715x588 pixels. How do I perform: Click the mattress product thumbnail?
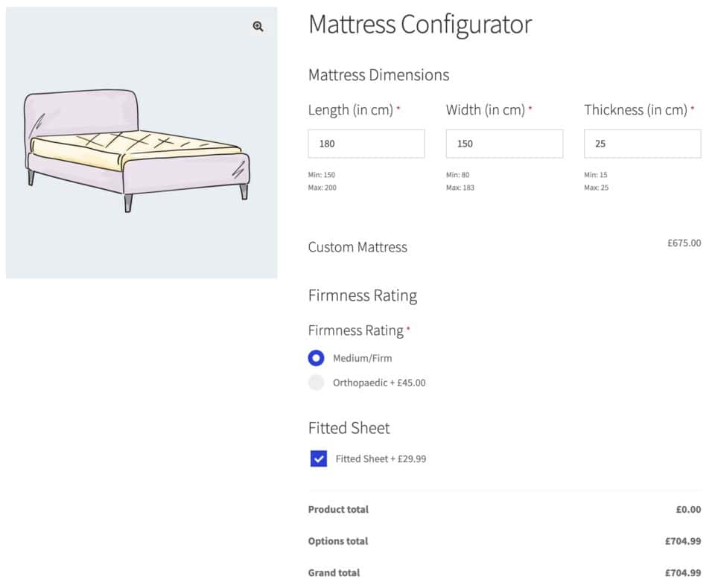click(142, 143)
